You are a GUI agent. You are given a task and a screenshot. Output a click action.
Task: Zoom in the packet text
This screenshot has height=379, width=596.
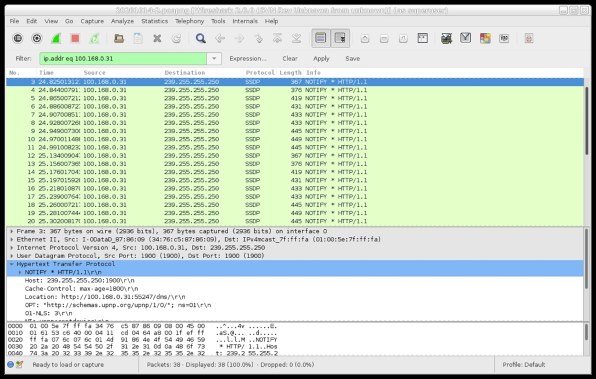point(365,38)
